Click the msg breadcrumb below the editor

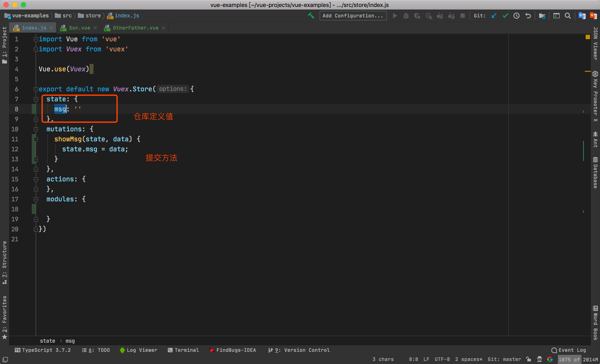tap(70, 341)
